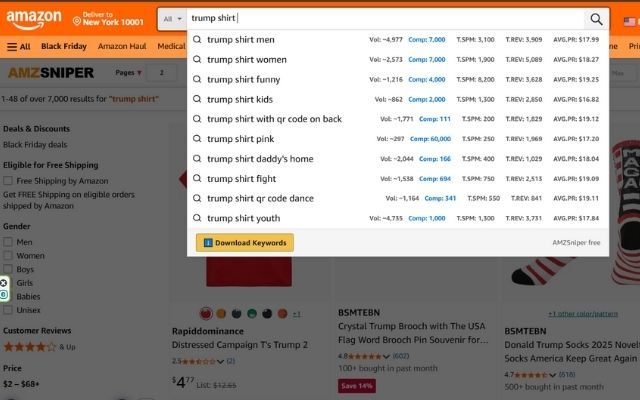Click the info icon in Download Keywords
The width and height of the screenshot is (640, 400).
coord(208,243)
